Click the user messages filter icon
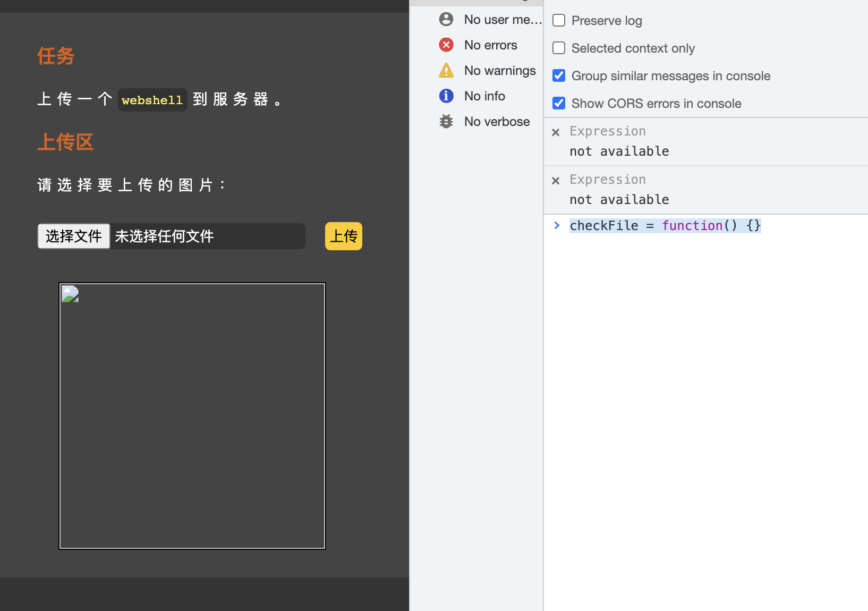This screenshot has width=868, height=611. click(x=446, y=19)
